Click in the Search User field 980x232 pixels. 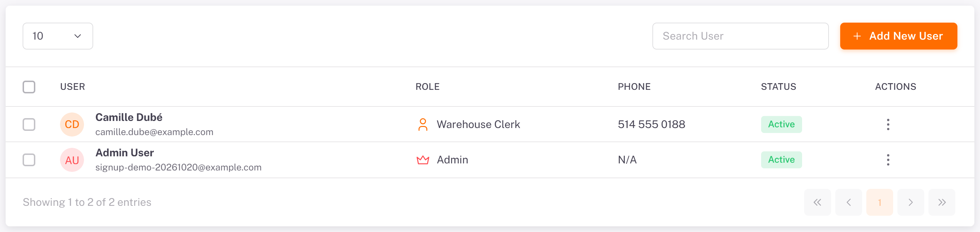pyautogui.click(x=740, y=36)
